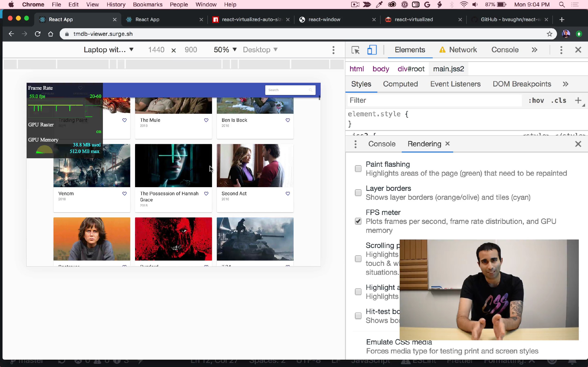
Task: Enable the Paint flashing checkbox
Action: (358, 168)
